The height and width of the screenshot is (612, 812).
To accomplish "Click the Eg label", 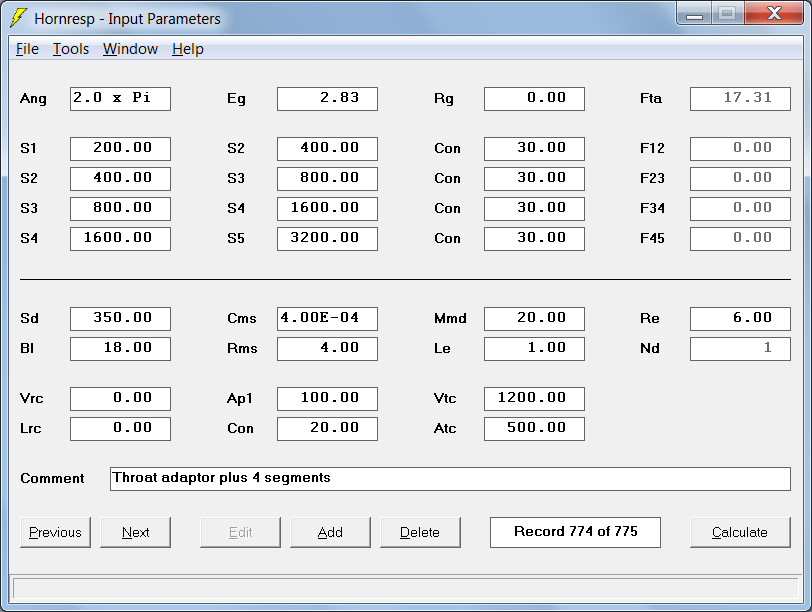I will point(236,99).
